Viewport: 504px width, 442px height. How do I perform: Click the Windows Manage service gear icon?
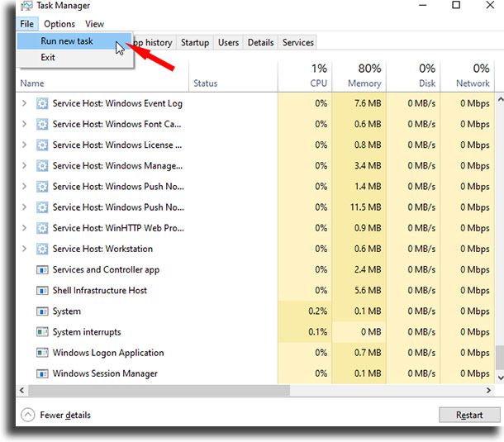(42, 166)
